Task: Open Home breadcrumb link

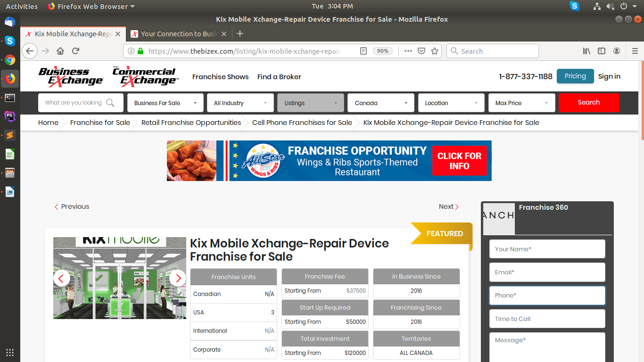Action: point(48,123)
